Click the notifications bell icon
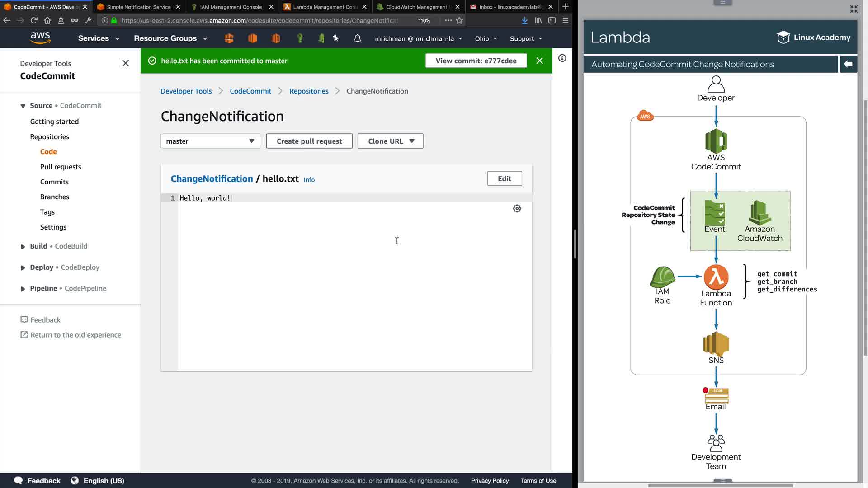868x488 pixels. [x=357, y=38]
